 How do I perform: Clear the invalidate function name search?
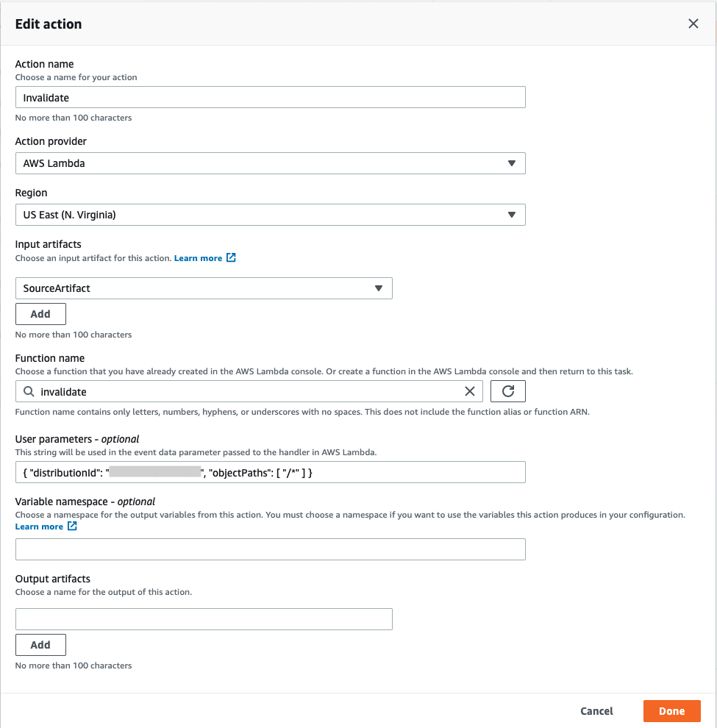click(x=470, y=391)
